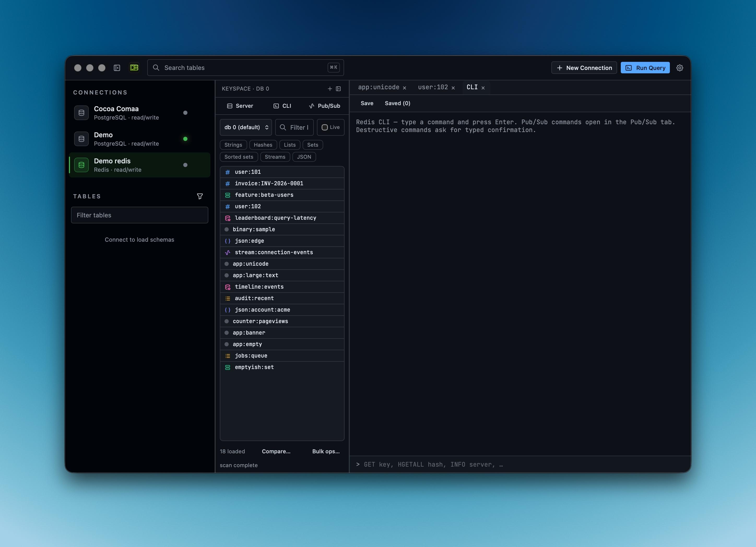Open the Server panel tab
The width and height of the screenshot is (756, 547).
[x=240, y=106]
